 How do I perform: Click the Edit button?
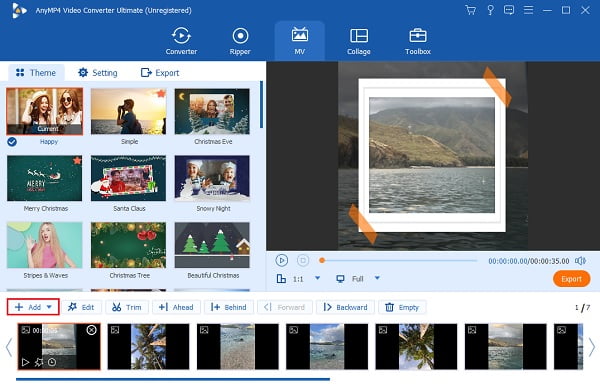[81, 307]
